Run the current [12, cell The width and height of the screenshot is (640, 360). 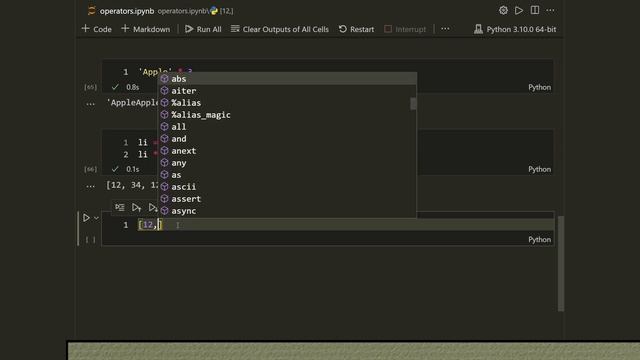[x=86, y=218]
